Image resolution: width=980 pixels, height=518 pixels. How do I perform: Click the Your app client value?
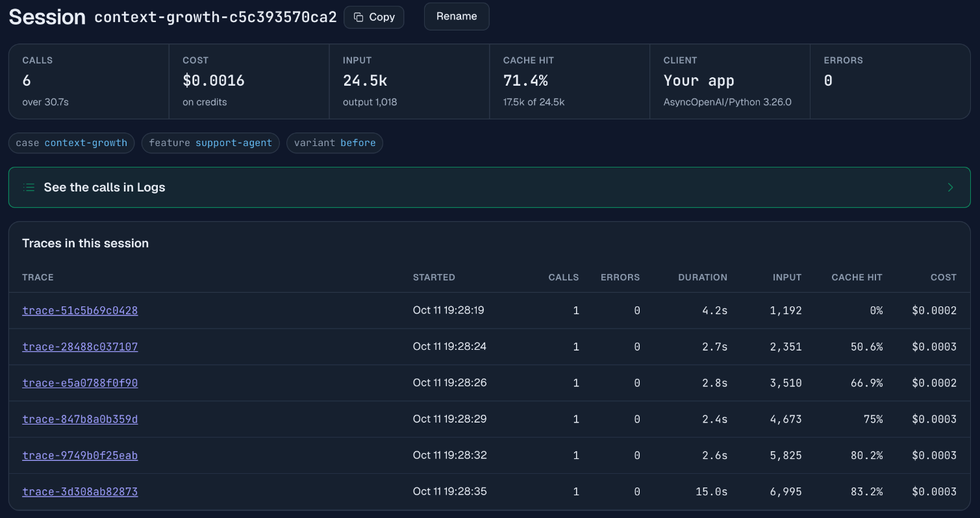(699, 81)
